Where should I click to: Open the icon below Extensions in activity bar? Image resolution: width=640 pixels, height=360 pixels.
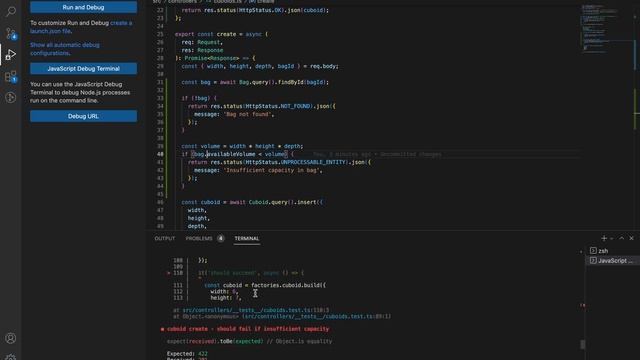11,98
